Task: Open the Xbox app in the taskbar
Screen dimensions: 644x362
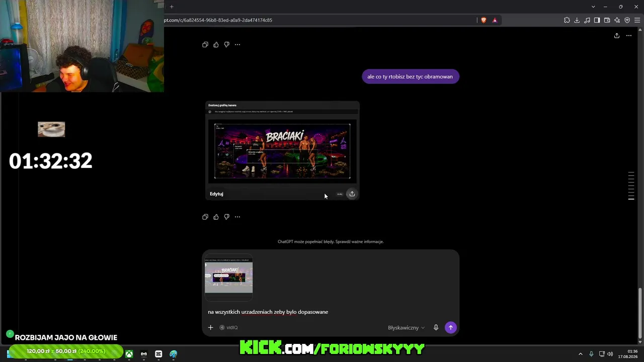Action: click(x=129, y=354)
